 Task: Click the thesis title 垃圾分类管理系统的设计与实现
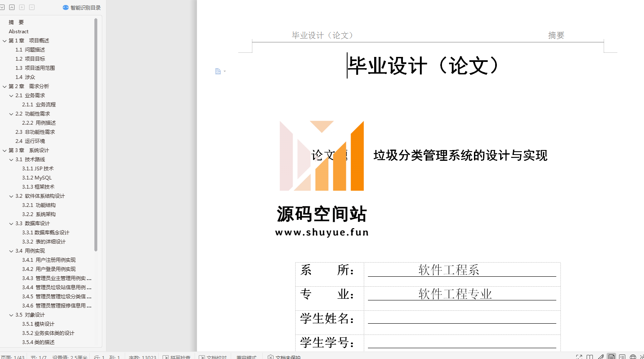[x=460, y=155]
